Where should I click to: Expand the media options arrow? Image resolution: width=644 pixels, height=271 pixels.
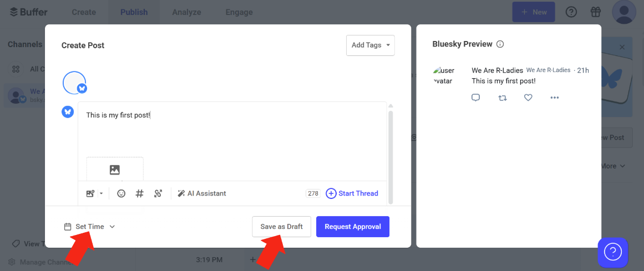click(x=101, y=193)
